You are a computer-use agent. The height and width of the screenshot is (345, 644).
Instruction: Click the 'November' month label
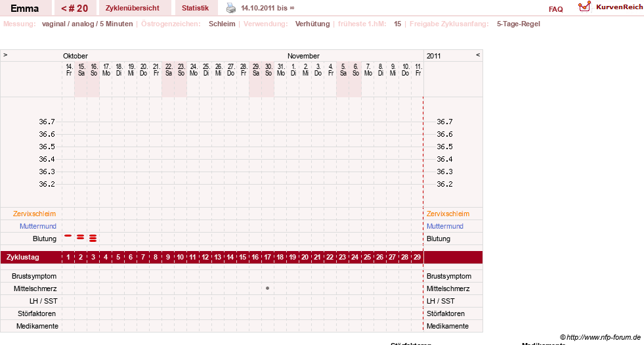coord(303,56)
